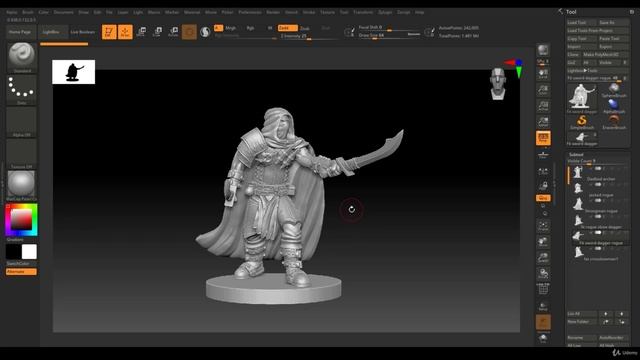Viewport: 640px width, 360px height.
Task: Click the Scroll canvas icon
Action: point(543,74)
